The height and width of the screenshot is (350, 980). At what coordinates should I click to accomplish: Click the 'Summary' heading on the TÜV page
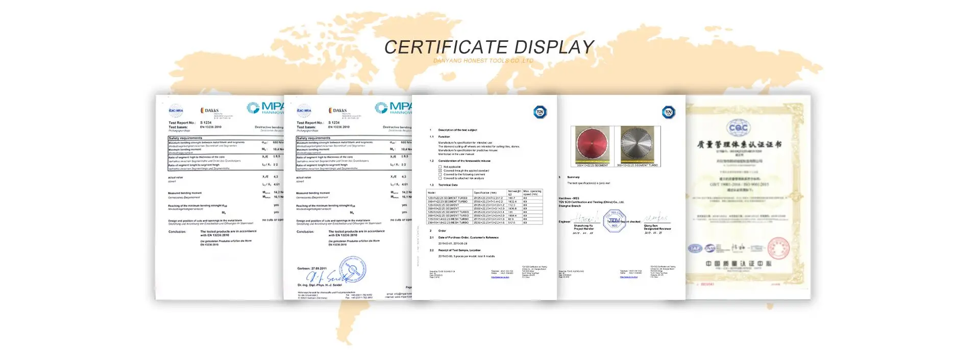(x=573, y=177)
